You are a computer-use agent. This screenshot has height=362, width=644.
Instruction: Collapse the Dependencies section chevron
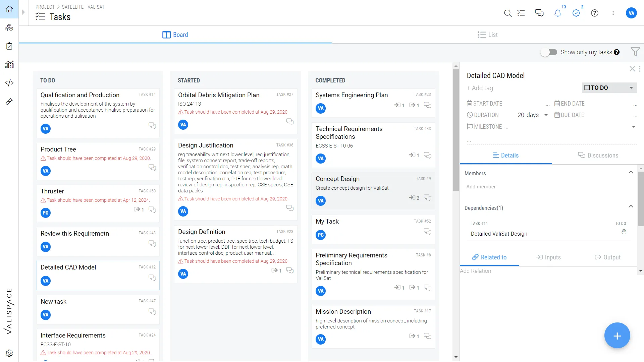[631, 206]
